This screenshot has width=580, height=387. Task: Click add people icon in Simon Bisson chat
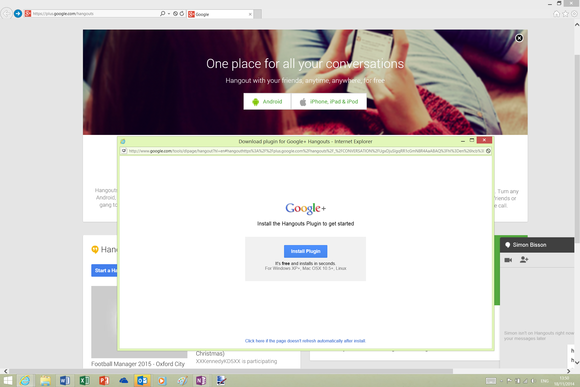(x=524, y=260)
